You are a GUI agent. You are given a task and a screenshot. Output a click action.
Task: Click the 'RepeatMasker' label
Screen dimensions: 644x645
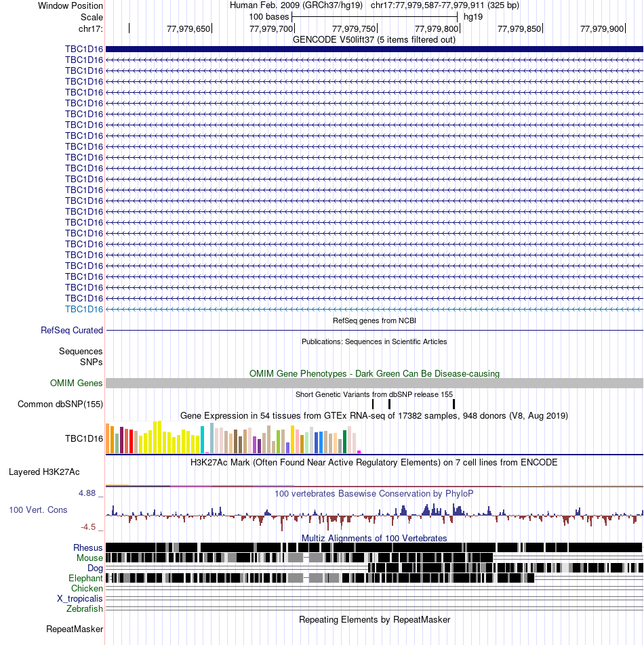point(75,629)
